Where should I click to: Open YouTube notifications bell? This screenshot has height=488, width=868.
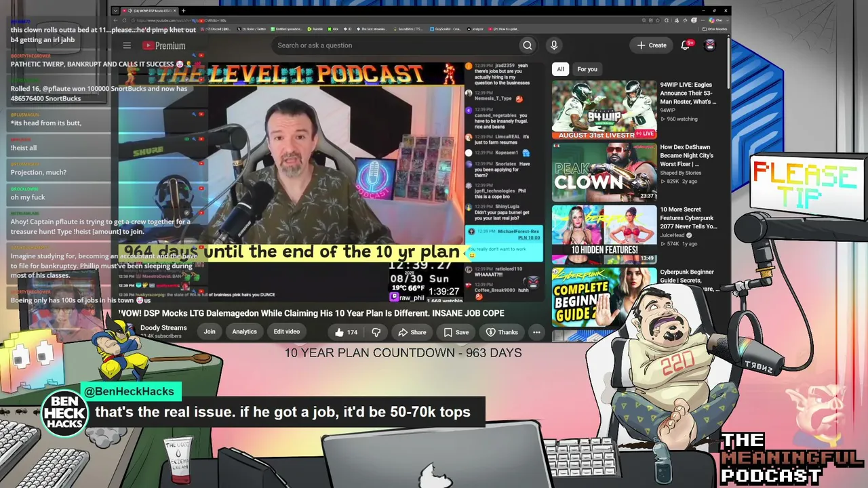pyautogui.click(x=686, y=45)
